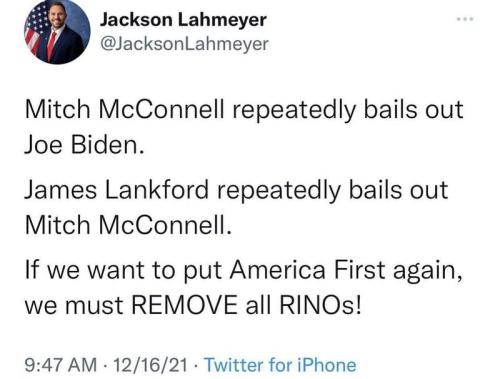
Task: Click Mitch McConnell at the tweet's start
Action: 125,109
